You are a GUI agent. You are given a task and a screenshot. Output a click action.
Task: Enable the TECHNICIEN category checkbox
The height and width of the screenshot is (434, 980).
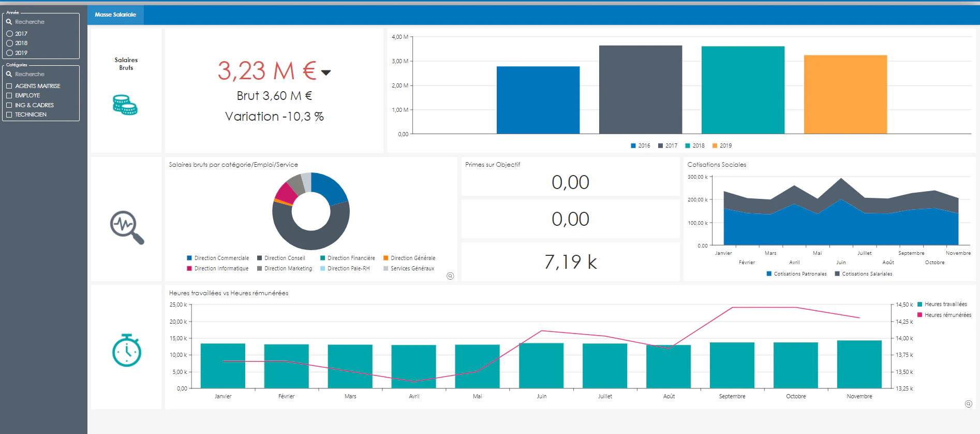[x=9, y=114]
